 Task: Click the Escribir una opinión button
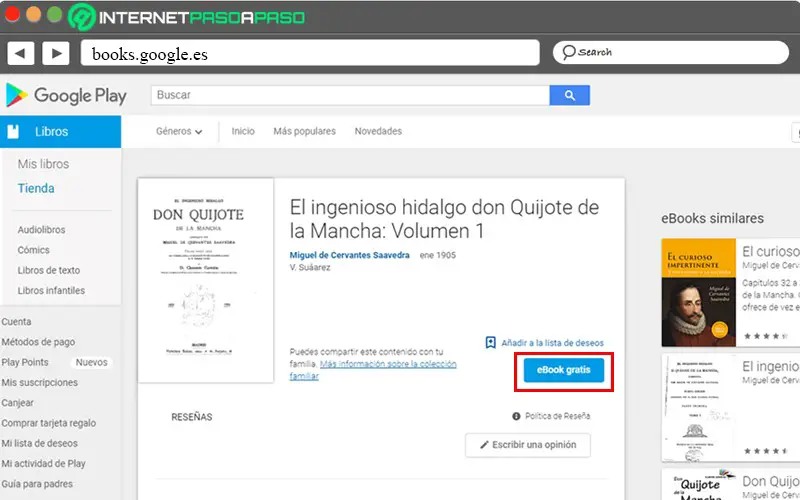(x=528, y=445)
